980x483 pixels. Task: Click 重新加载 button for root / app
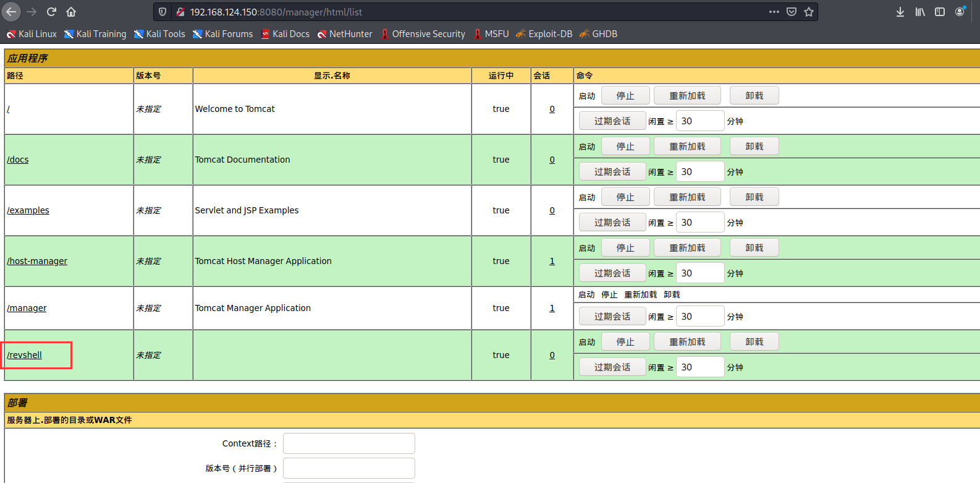[687, 96]
